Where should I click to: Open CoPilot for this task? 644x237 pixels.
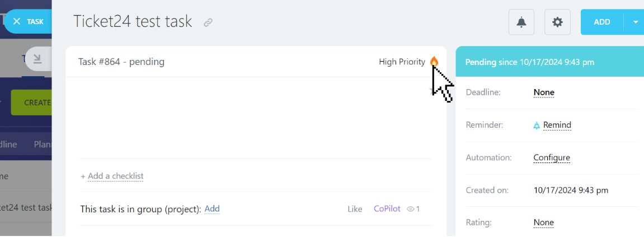387,208
